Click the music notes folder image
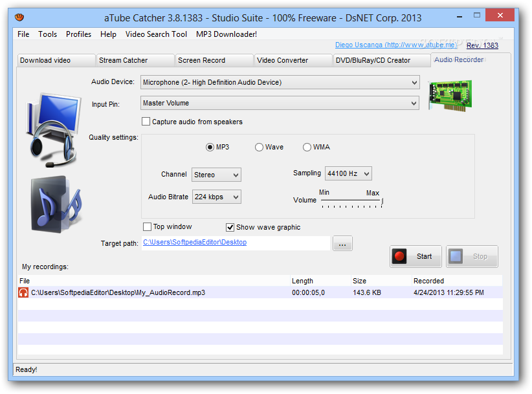The width and height of the screenshot is (532, 394). (56, 204)
